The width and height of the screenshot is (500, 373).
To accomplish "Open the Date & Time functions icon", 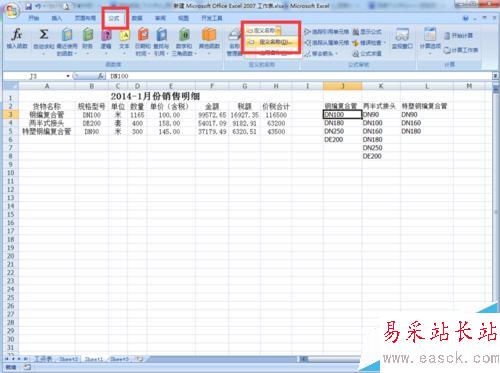I will [x=143, y=35].
